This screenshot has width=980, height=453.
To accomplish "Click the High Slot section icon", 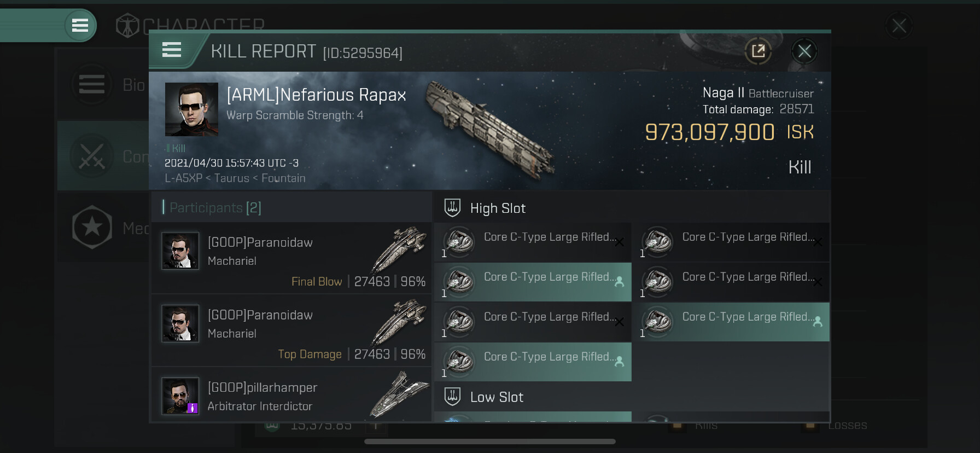I will 452,208.
